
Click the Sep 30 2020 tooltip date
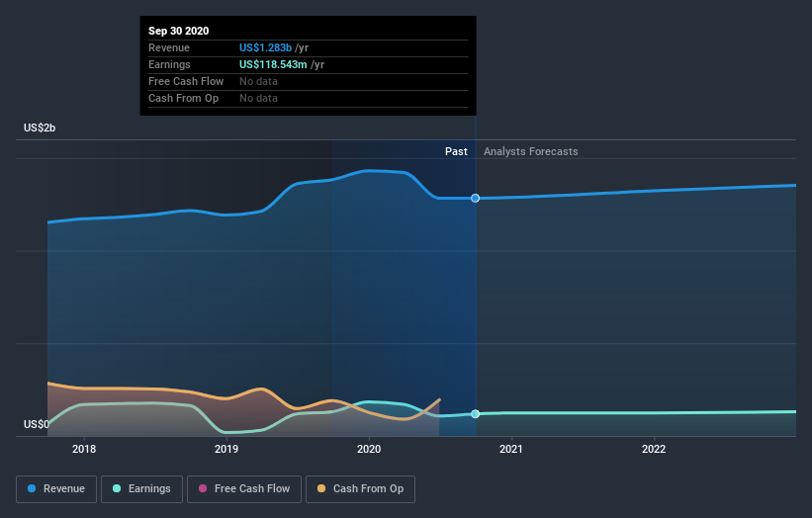[x=179, y=31]
